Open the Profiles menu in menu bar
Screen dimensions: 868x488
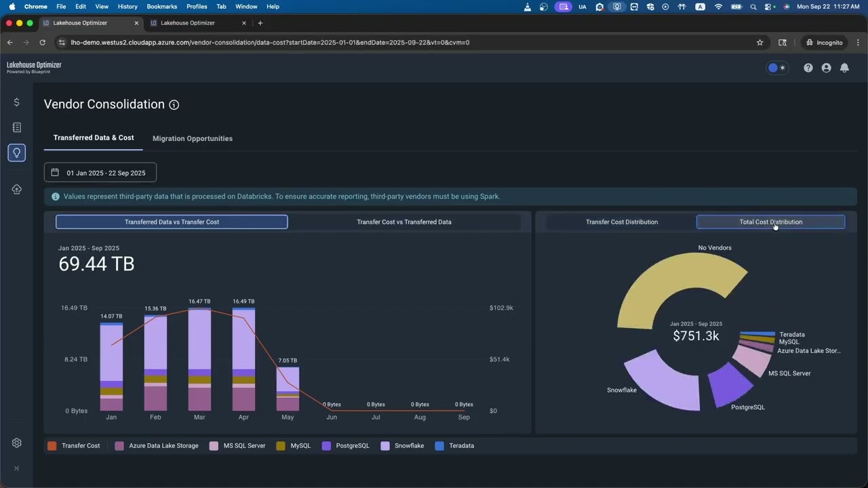tap(197, 6)
